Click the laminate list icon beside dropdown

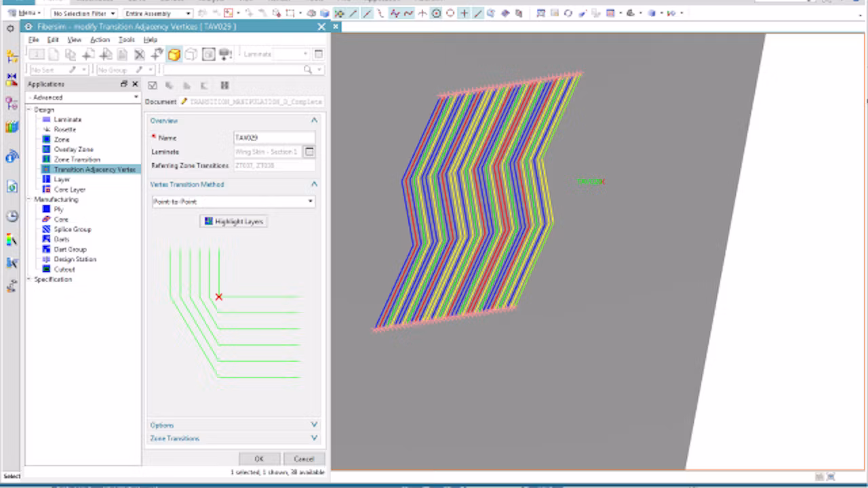(319, 54)
